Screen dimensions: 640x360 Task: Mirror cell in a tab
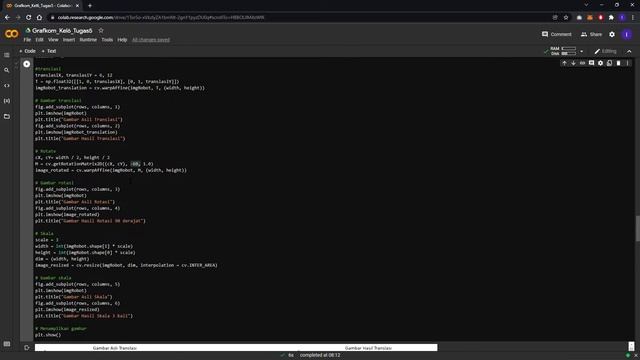(x=609, y=63)
